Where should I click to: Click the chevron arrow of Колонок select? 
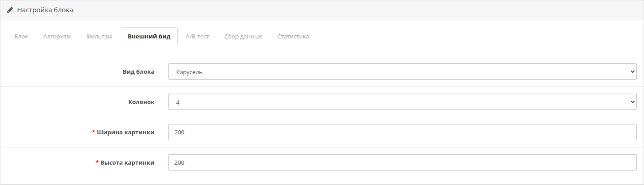(x=632, y=102)
